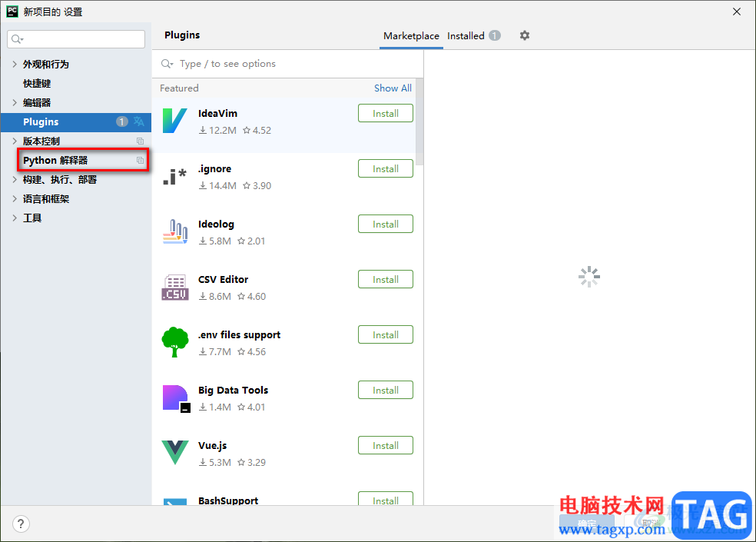Click the Ideolog plugin logo
Image resolution: width=756 pixels, height=542 pixels.
(174, 231)
